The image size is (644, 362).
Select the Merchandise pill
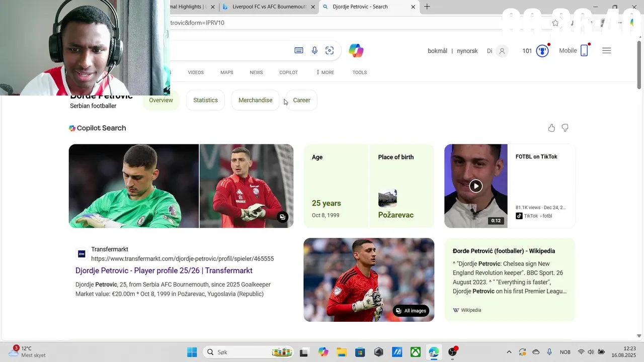[x=255, y=100]
